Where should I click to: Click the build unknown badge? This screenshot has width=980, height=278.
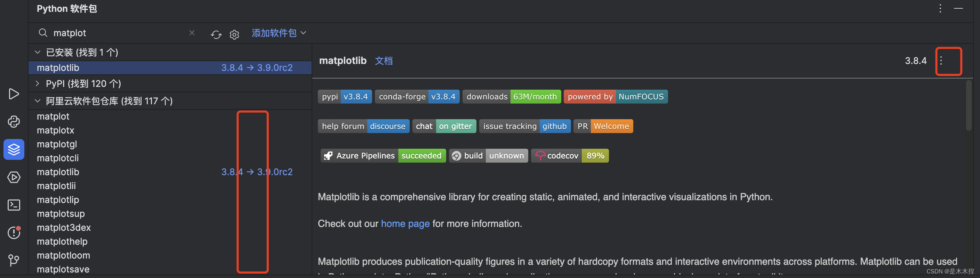[488, 156]
